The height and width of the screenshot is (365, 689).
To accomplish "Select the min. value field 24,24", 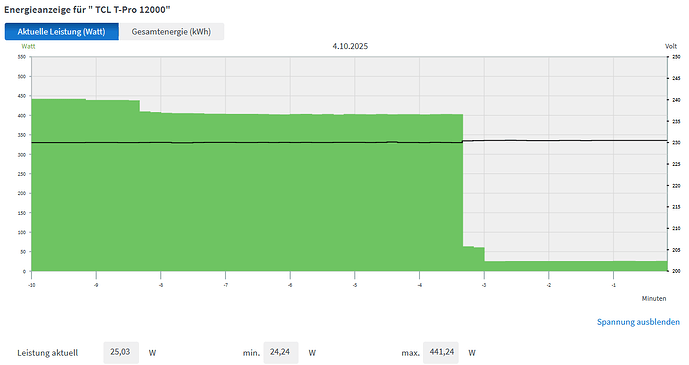I will point(281,352).
